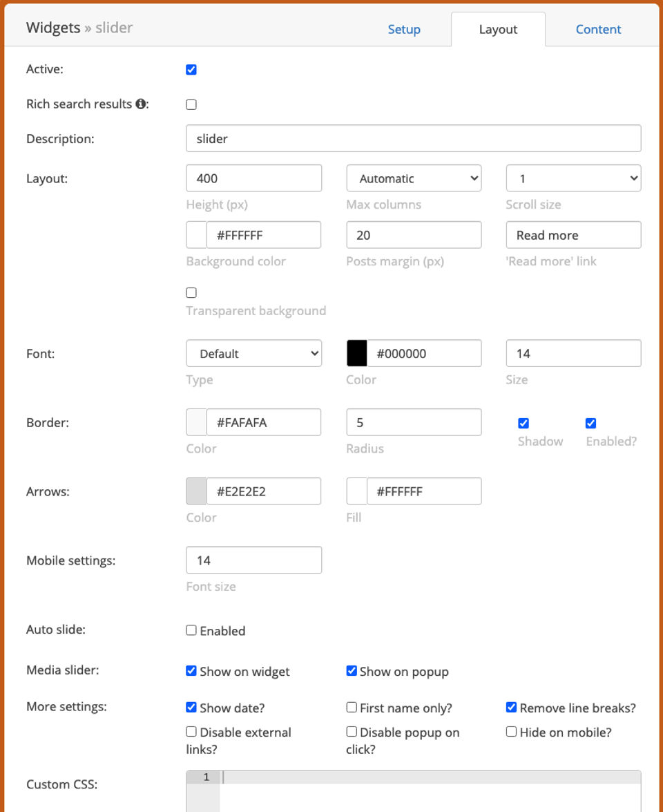This screenshot has width=663, height=812.
Task: Enable Auto slide checkbox
Action: (191, 630)
